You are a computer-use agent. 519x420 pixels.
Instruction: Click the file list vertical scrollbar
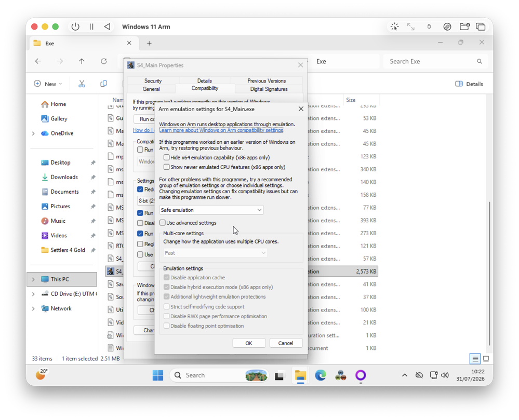coord(489,274)
